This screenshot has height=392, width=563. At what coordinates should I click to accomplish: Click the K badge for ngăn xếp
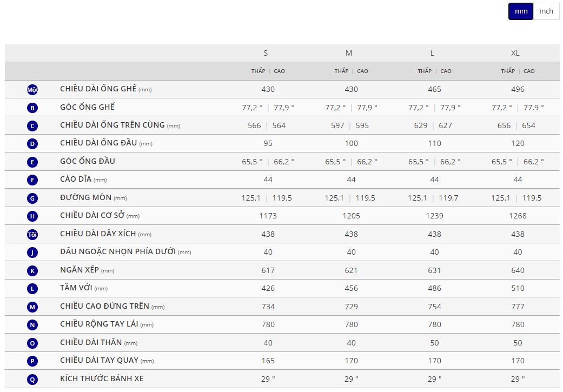[x=32, y=270]
